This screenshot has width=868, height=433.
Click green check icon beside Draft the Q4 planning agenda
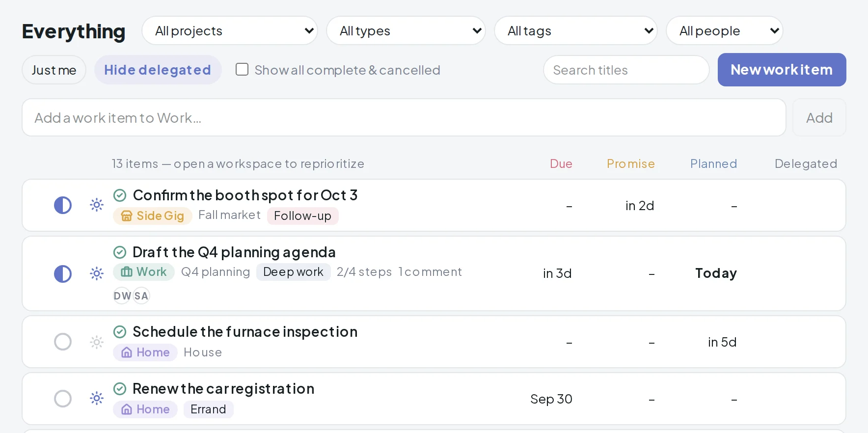click(120, 252)
